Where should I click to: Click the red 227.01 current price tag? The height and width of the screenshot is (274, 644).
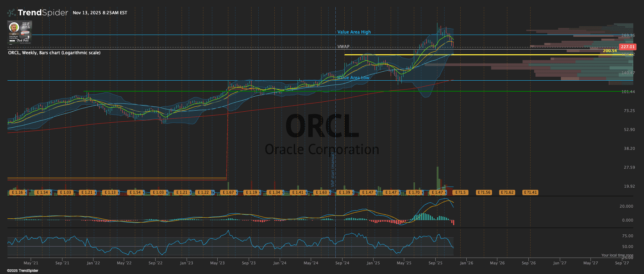pos(627,47)
